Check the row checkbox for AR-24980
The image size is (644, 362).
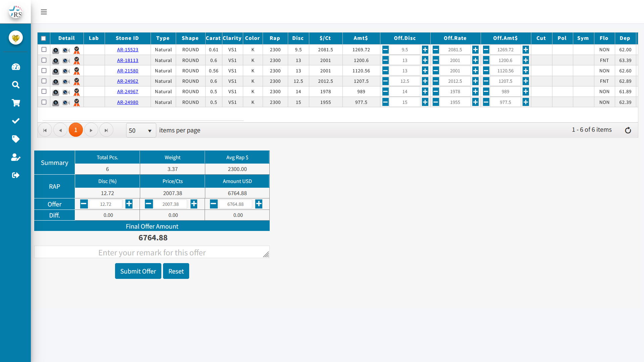44,102
